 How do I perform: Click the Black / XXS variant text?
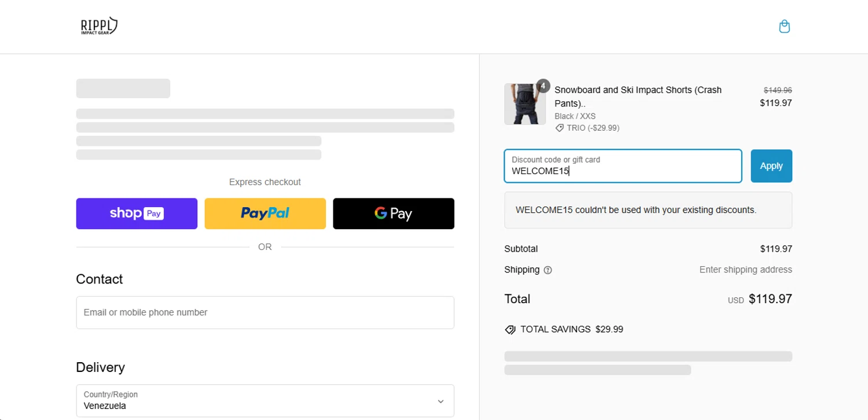coord(575,116)
